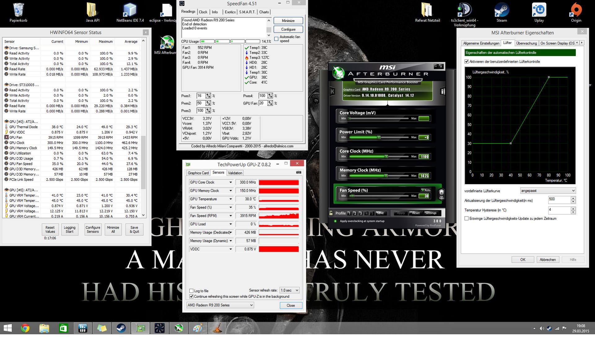Viewport: 595px width, 364px height.
Task: Toggle GPU-Z Log to file checkbox
Action: pos(191,291)
